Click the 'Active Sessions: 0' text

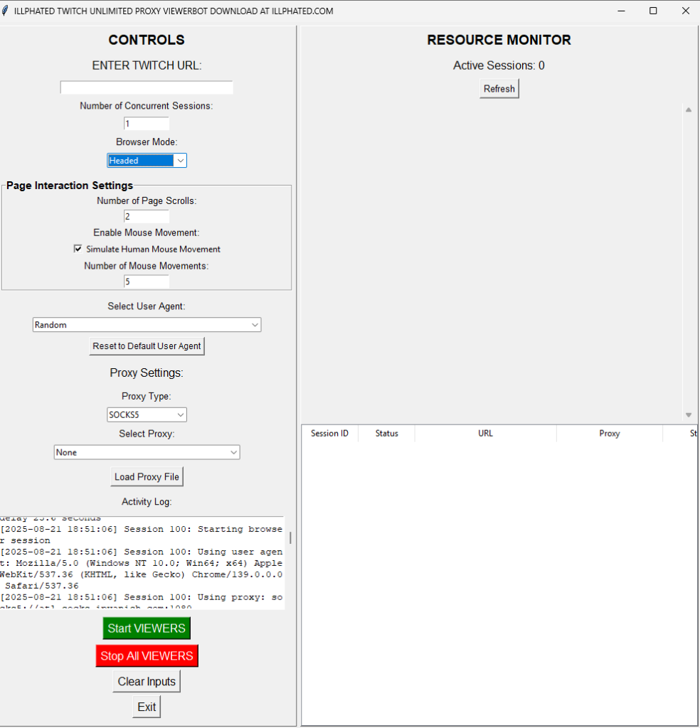pos(499,65)
